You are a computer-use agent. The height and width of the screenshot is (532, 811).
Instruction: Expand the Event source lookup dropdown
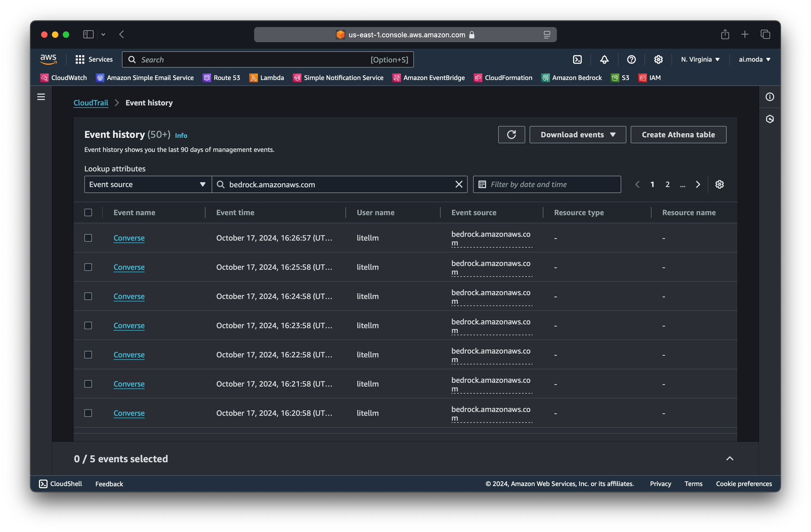coord(148,184)
